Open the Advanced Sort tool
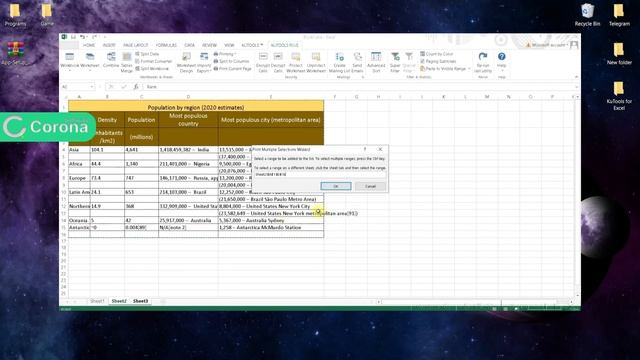 376,62
